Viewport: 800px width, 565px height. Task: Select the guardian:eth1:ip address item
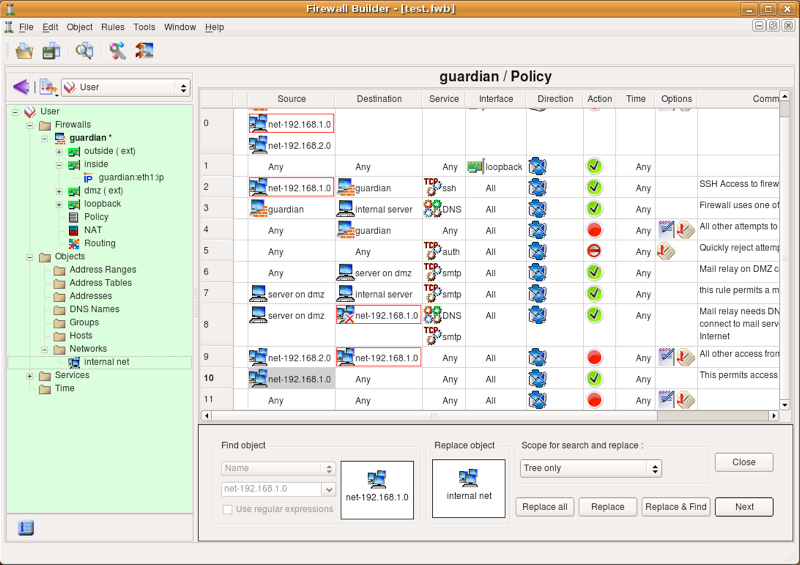[131, 178]
